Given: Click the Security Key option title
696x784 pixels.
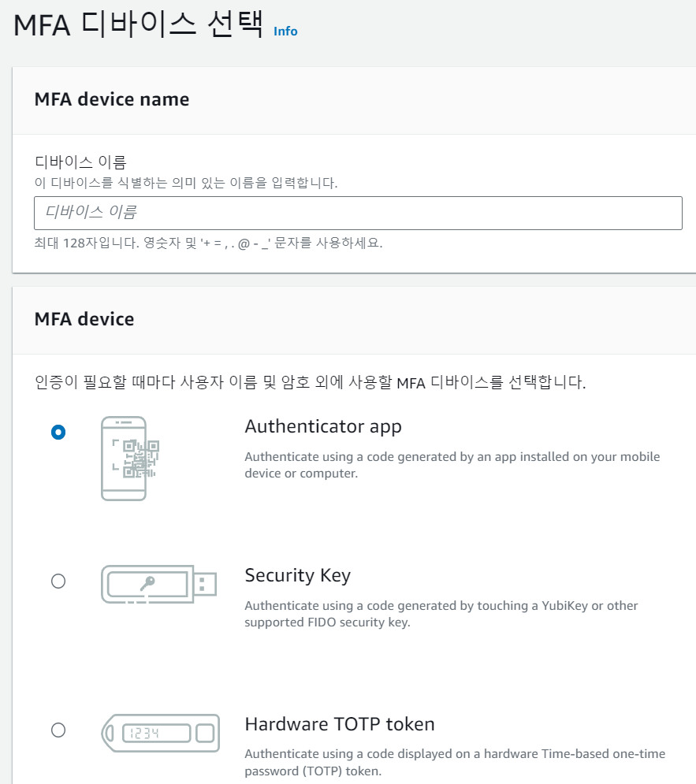Looking at the screenshot, I should [x=297, y=575].
